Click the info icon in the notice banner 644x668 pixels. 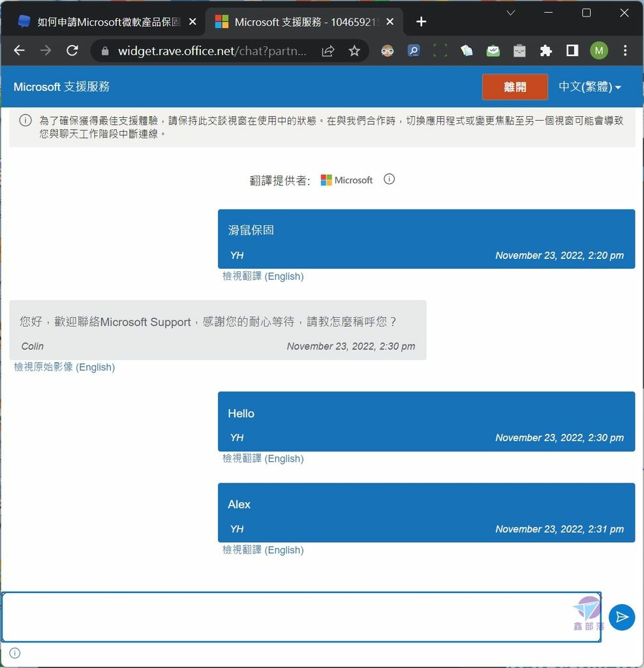25,121
